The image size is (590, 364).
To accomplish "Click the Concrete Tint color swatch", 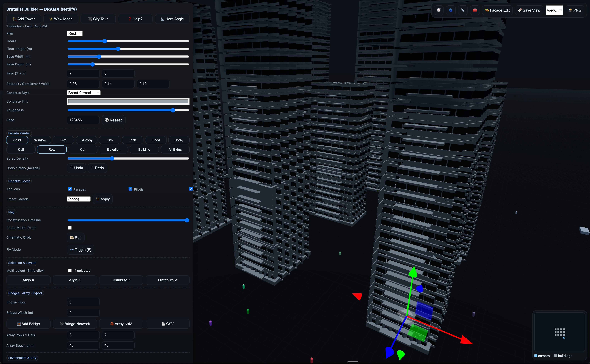I will pos(128,101).
